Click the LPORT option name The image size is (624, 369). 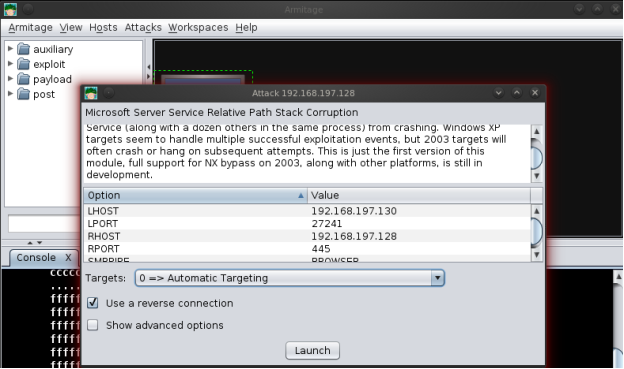point(103,224)
